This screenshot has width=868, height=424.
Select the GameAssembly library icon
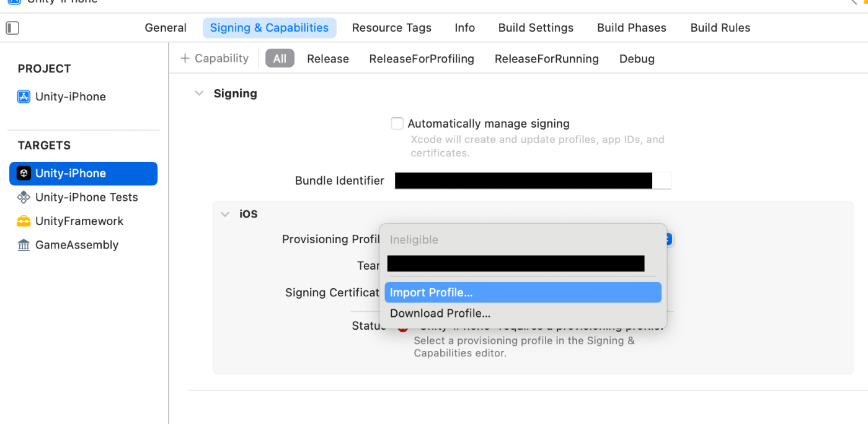coord(24,245)
